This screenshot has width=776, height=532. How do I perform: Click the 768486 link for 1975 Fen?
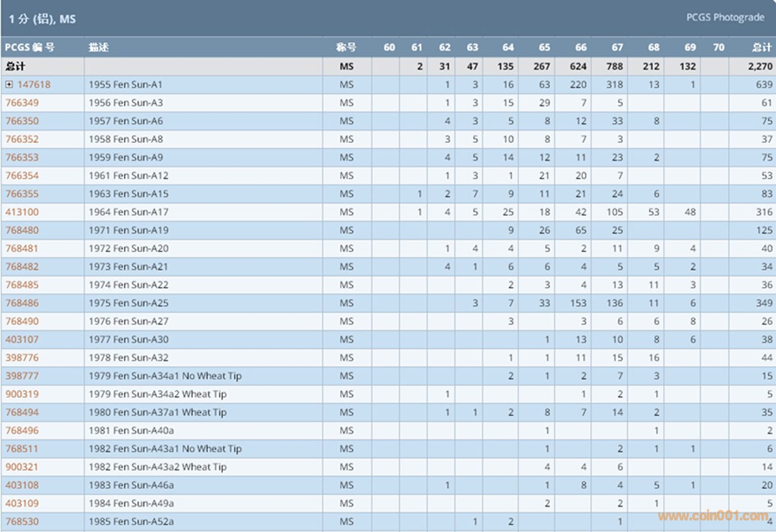click(22, 303)
